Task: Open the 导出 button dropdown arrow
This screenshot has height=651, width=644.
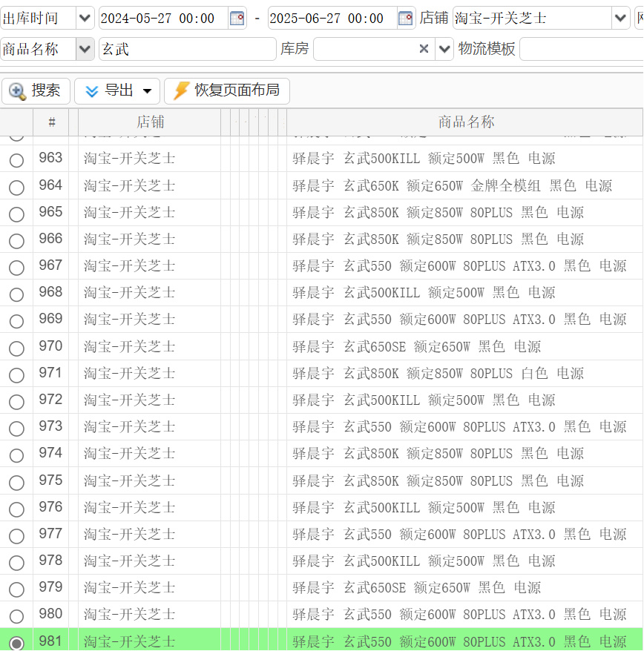Action: tap(147, 91)
